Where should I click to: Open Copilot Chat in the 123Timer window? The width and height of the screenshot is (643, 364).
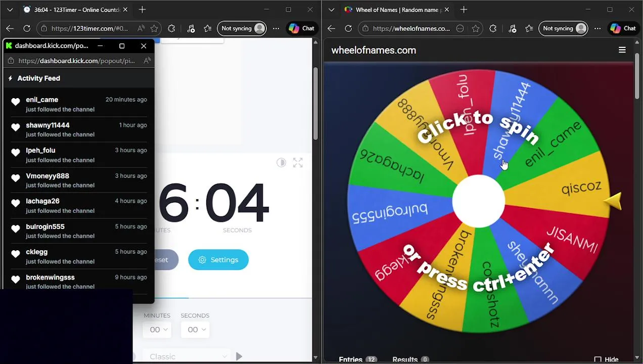[x=302, y=28]
